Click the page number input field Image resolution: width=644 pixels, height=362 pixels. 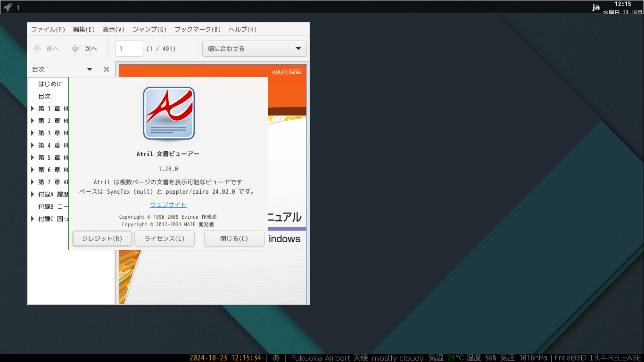coord(129,49)
